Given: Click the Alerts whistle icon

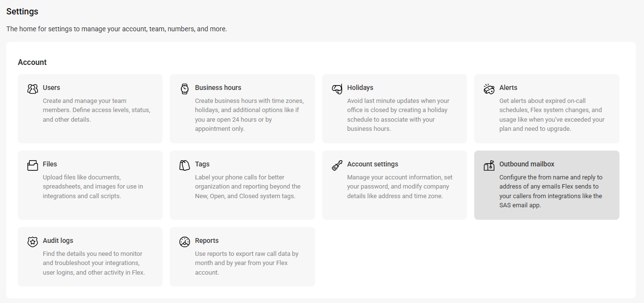Looking at the screenshot, I should [x=489, y=89].
